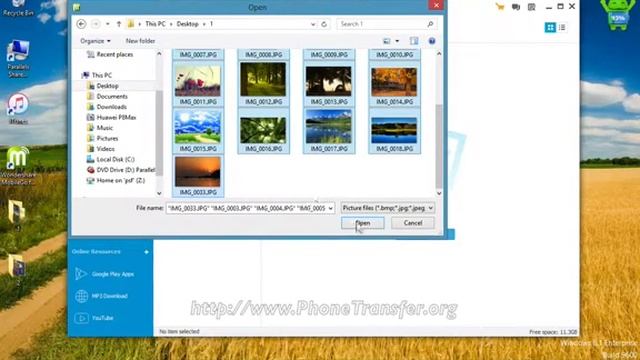Open Parallels Shared Folders desktop icon

click(18, 59)
